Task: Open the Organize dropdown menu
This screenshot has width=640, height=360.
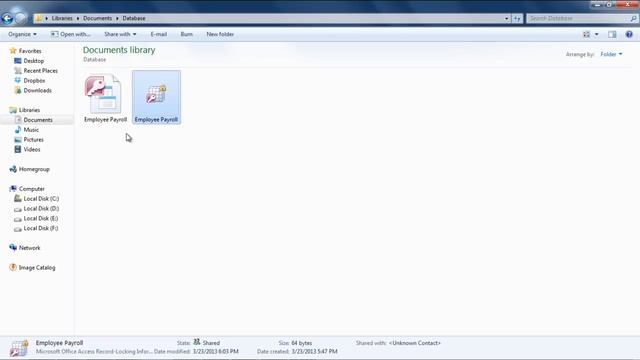Action: pos(22,34)
